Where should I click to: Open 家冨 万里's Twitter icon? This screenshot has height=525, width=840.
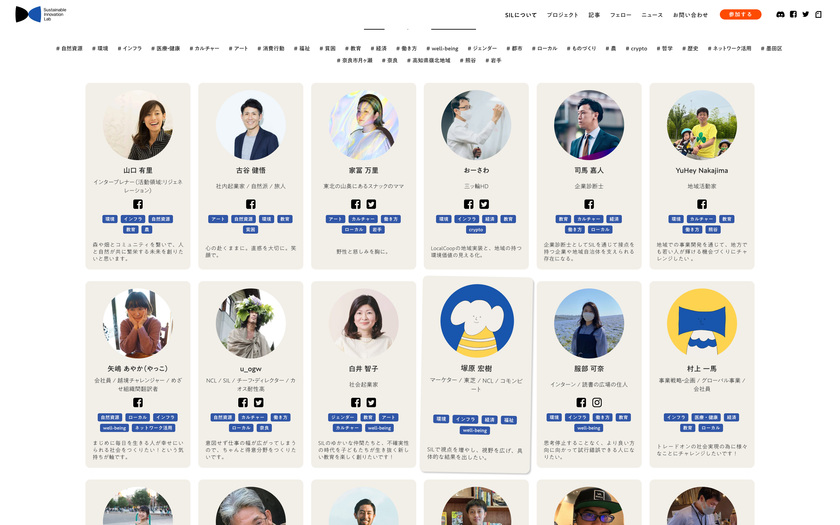point(371,204)
